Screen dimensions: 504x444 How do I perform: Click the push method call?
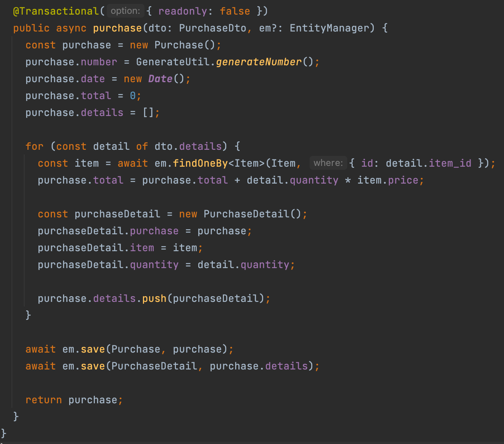click(154, 298)
